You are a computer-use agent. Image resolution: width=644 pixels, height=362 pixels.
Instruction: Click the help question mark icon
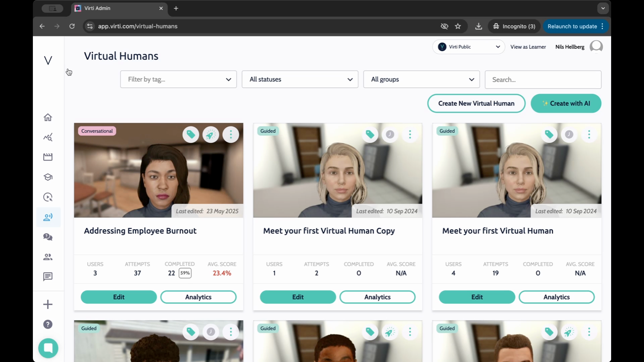(x=48, y=324)
